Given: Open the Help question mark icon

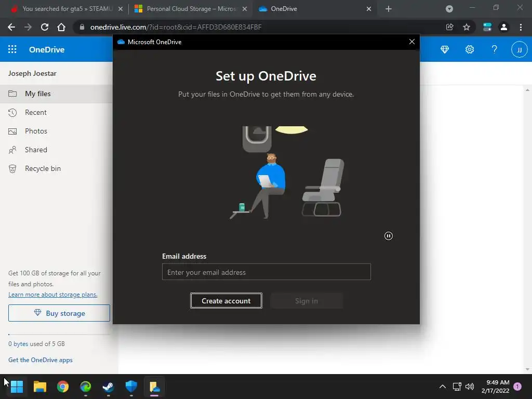Looking at the screenshot, I should tap(495, 49).
